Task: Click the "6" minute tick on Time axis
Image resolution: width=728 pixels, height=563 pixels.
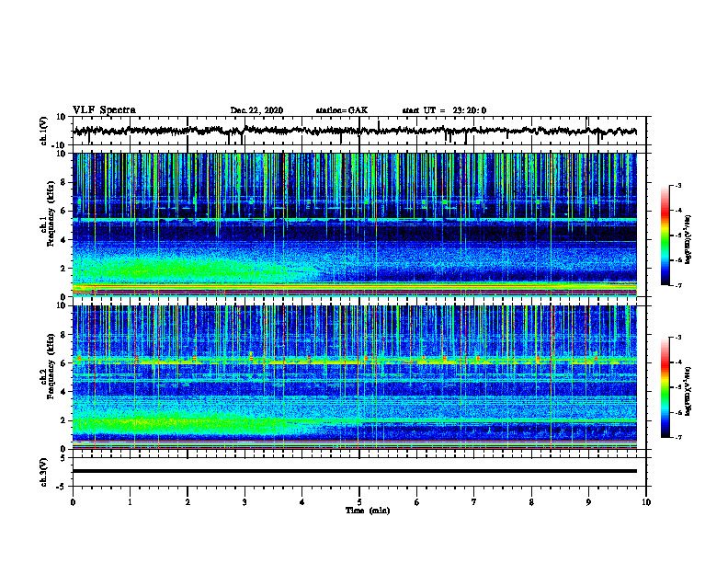Action: tap(417, 502)
